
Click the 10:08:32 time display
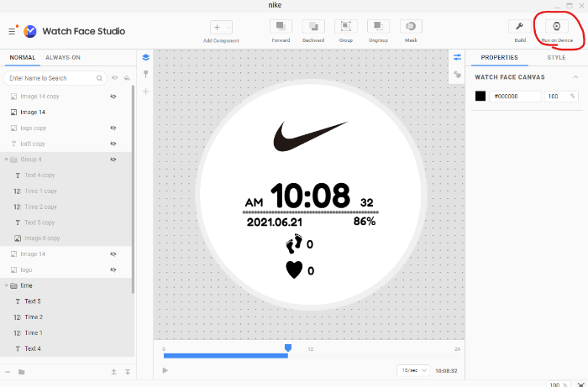tap(446, 370)
